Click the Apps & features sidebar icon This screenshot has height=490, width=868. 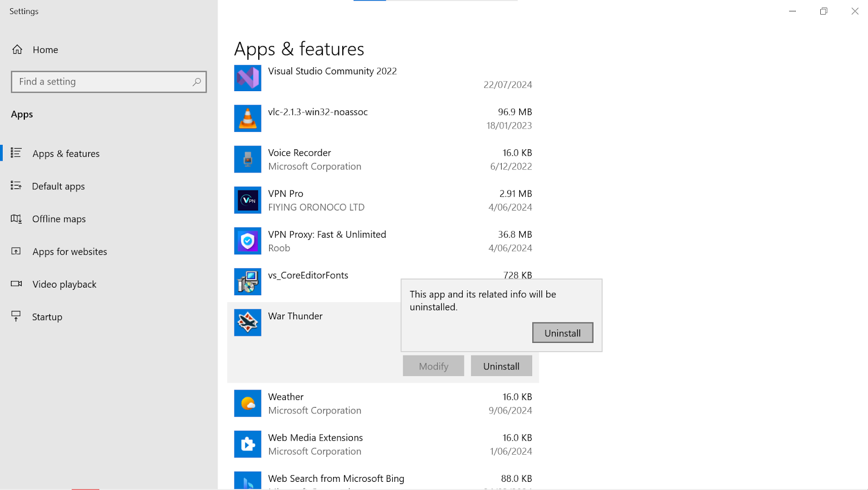click(16, 153)
